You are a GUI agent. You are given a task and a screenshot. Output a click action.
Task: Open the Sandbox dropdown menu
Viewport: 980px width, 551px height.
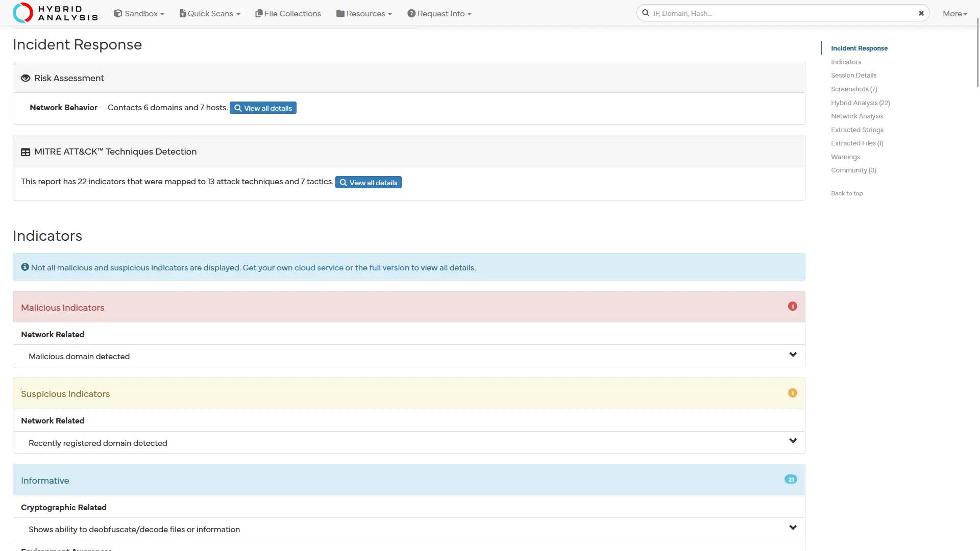tap(139, 14)
